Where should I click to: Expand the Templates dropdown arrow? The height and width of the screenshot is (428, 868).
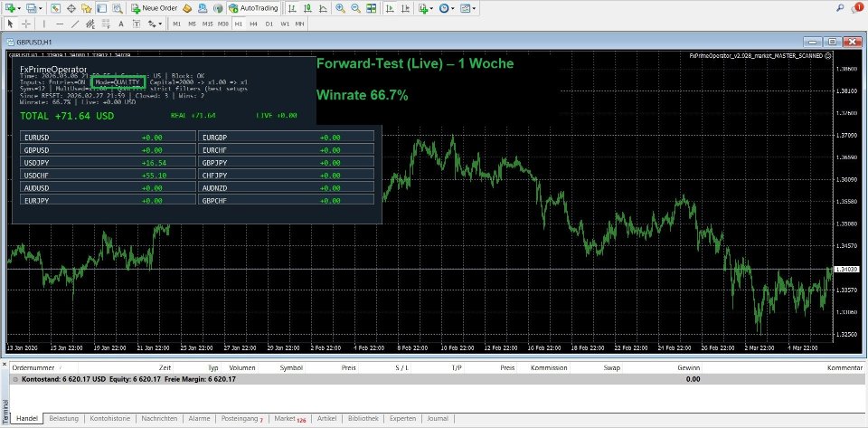(474, 8)
